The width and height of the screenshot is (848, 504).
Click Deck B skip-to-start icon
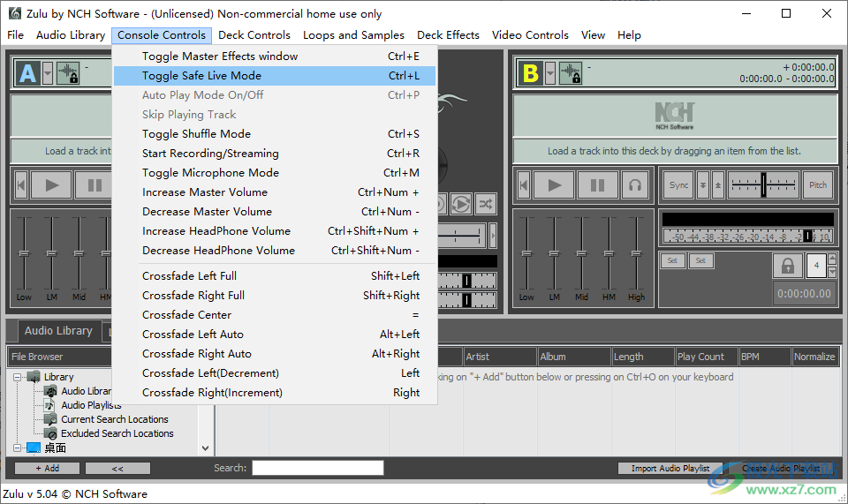[x=524, y=185]
